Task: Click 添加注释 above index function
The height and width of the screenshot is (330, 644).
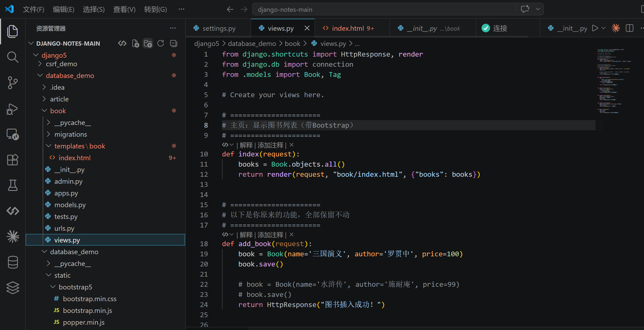Action: coord(270,145)
